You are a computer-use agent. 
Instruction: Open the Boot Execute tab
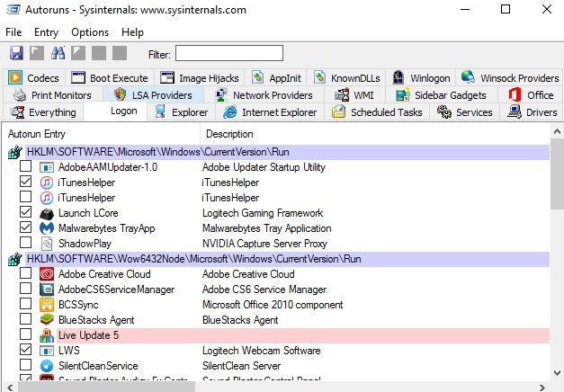pos(110,78)
